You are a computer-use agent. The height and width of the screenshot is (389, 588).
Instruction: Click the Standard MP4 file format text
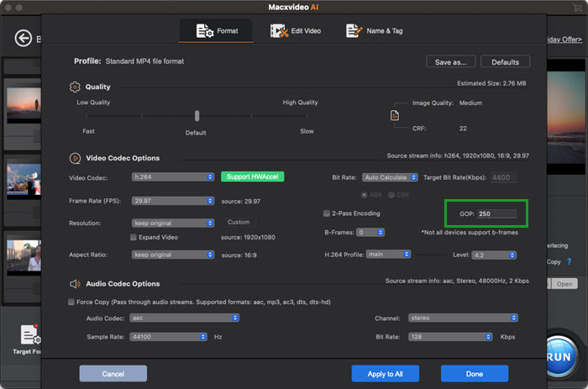pos(144,61)
